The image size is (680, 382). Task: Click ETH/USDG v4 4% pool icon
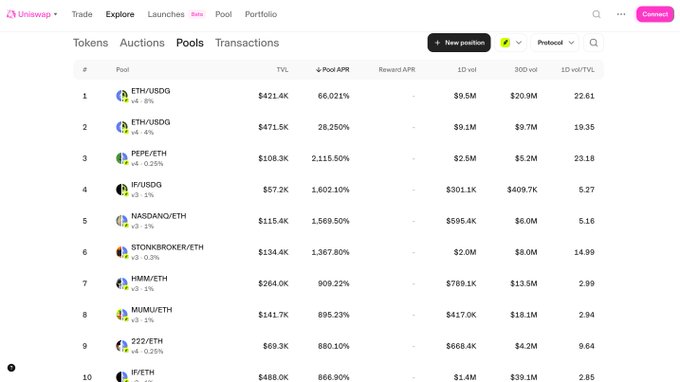(122, 127)
